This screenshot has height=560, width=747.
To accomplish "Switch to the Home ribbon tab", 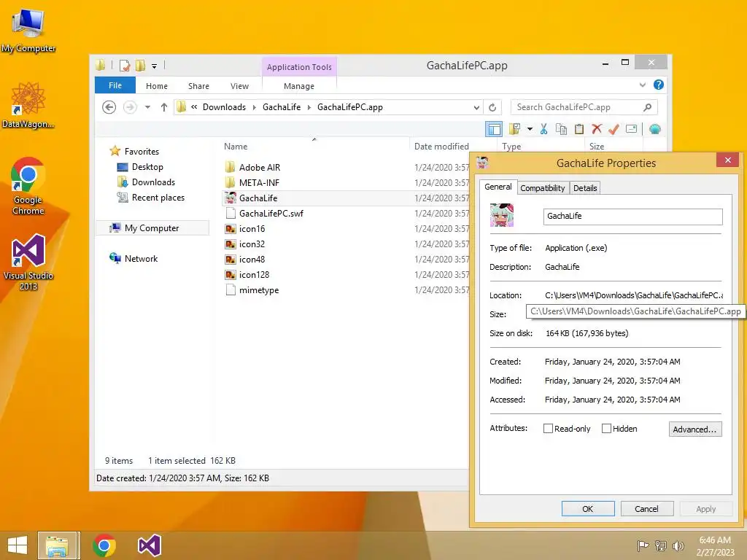I will [157, 86].
